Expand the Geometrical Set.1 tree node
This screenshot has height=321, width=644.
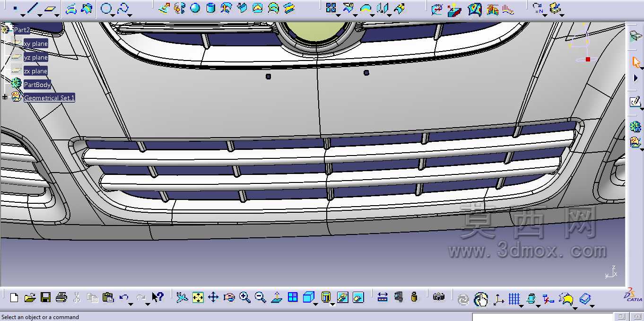click(5, 97)
